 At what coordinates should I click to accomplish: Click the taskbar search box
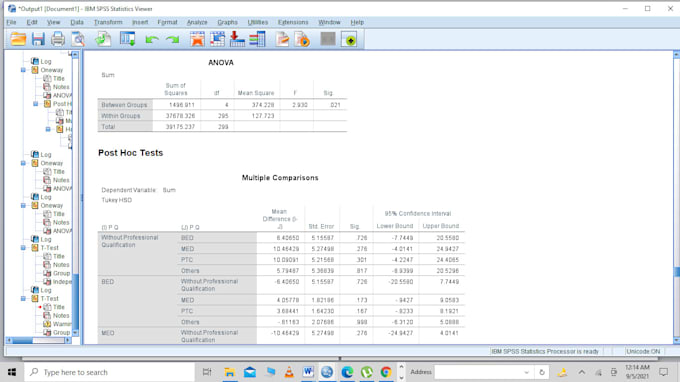tap(109, 372)
